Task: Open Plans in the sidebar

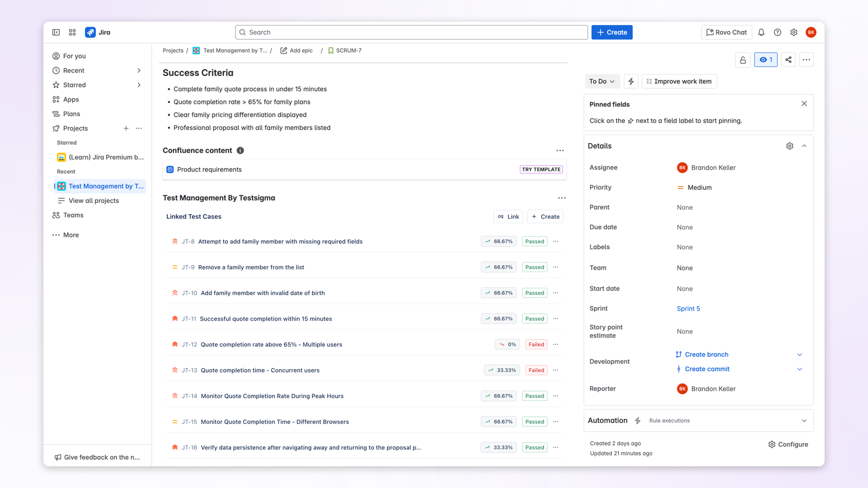Action: (72, 114)
